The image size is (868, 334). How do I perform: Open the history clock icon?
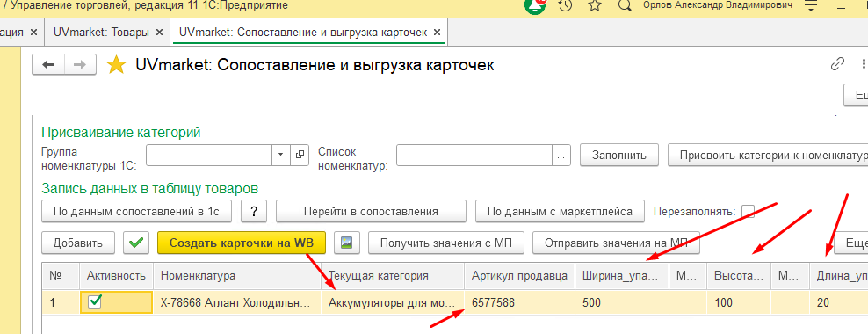click(565, 5)
